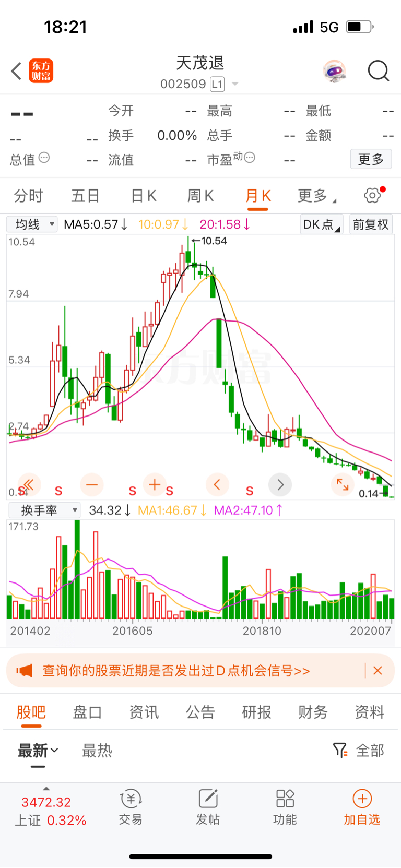Zoom out chart with minus button
Screen dimensions: 401x868
coord(92,485)
